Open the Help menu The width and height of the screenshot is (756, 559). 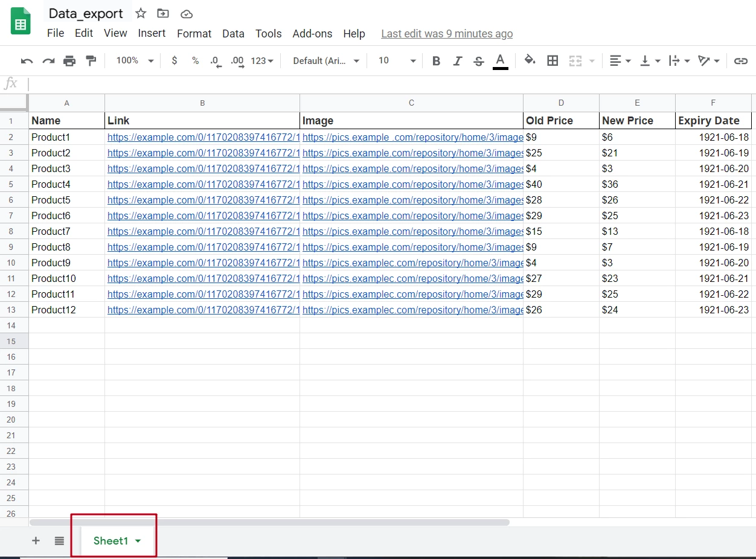pyautogui.click(x=354, y=34)
